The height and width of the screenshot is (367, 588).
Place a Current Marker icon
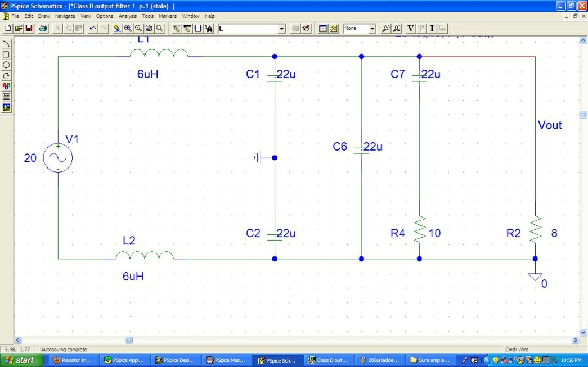(x=396, y=29)
